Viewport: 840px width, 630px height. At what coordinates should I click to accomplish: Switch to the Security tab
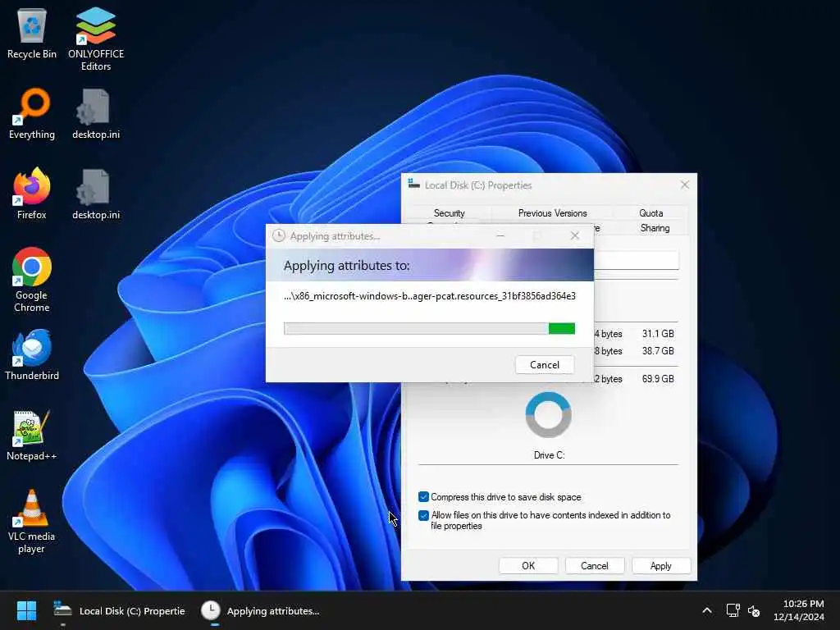(x=449, y=213)
